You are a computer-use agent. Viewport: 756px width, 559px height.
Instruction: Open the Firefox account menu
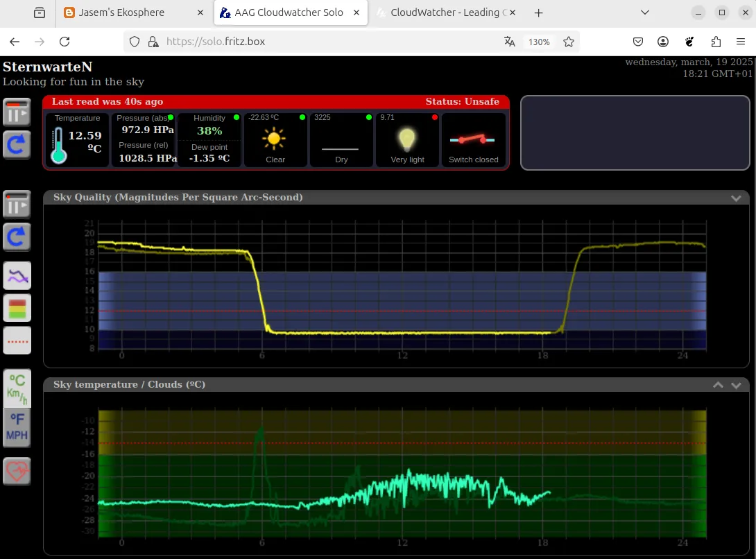(x=664, y=42)
